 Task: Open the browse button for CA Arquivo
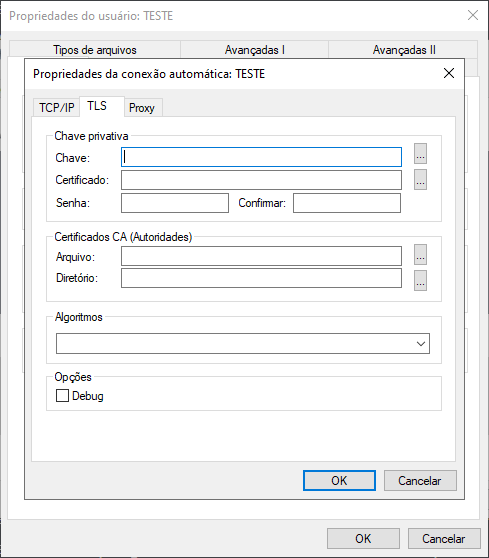coord(420,255)
